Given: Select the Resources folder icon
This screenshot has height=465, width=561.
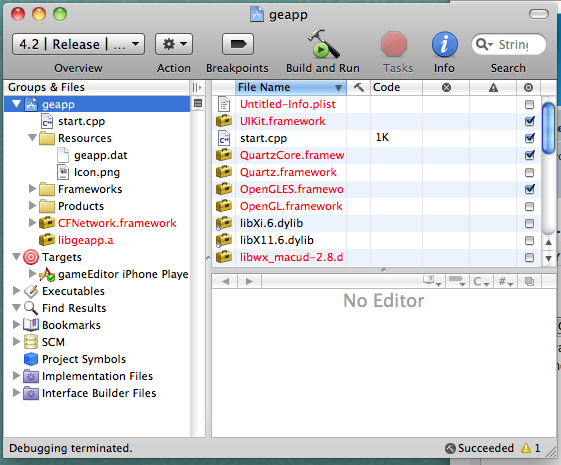Looking at the screenshot, I should [47, 138].
